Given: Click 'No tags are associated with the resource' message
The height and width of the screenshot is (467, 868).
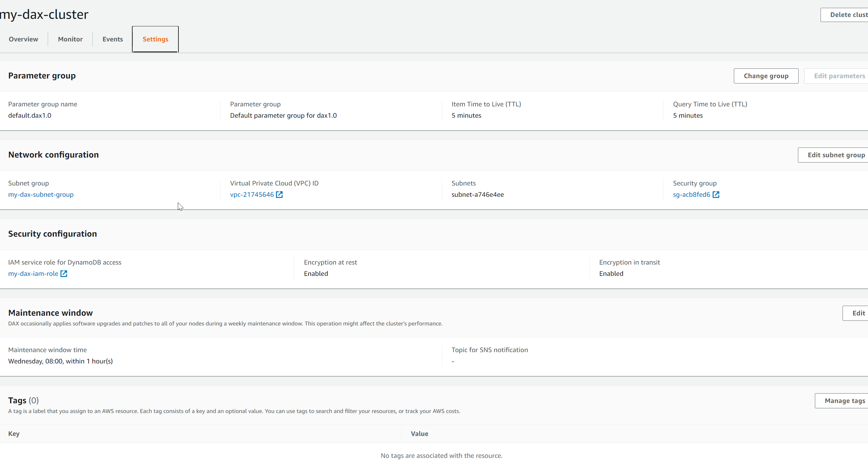Looking at the screenshot, I should [x=441, y=456].
